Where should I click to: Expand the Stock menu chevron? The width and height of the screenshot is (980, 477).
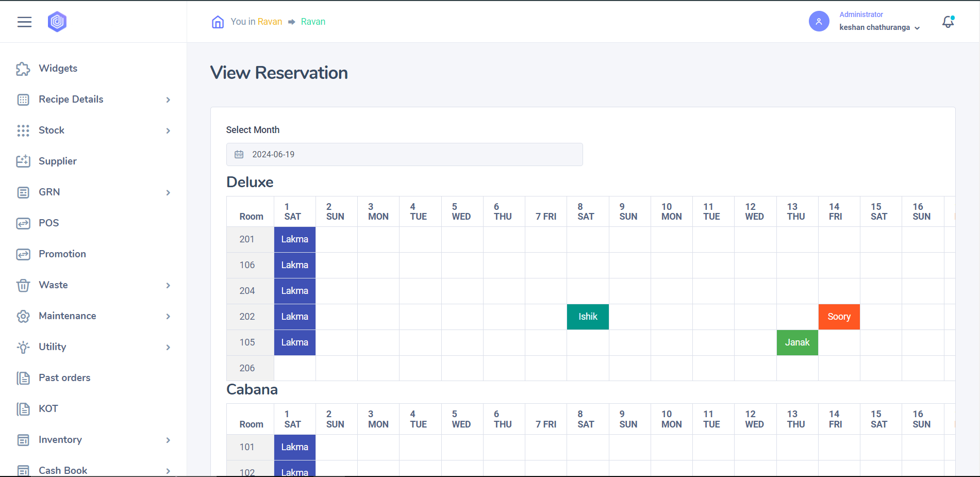point(168,130)
